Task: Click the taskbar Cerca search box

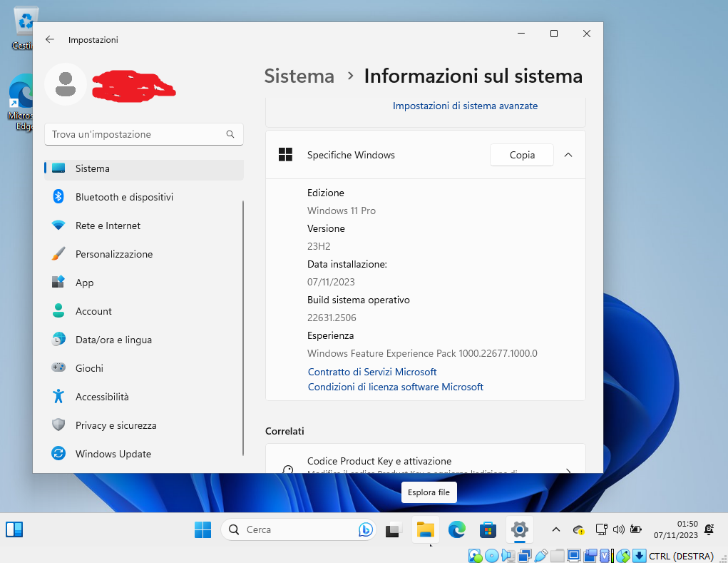Action: (299, 529)
